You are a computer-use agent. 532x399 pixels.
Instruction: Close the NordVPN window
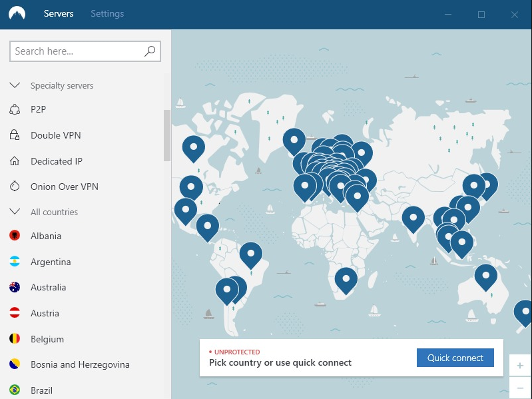[x=515, y=14]
